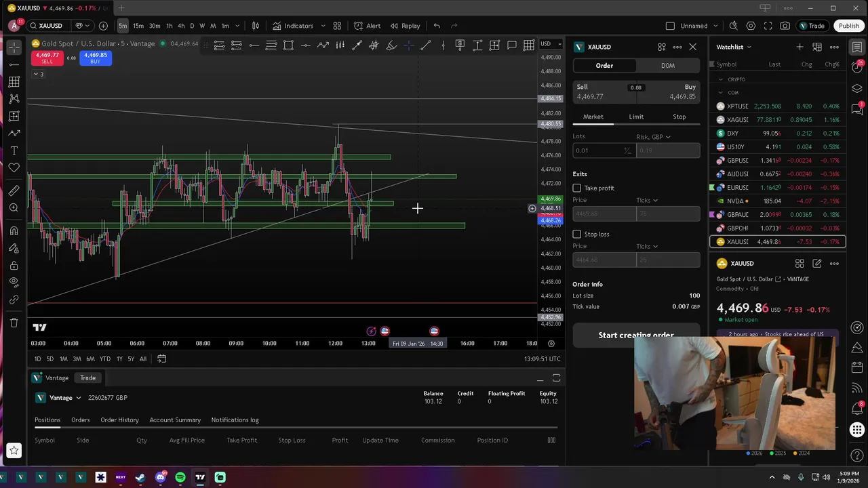Open Spotify from the taskbar
Viewport: 868px width, 488px height.
click(180, 477)
